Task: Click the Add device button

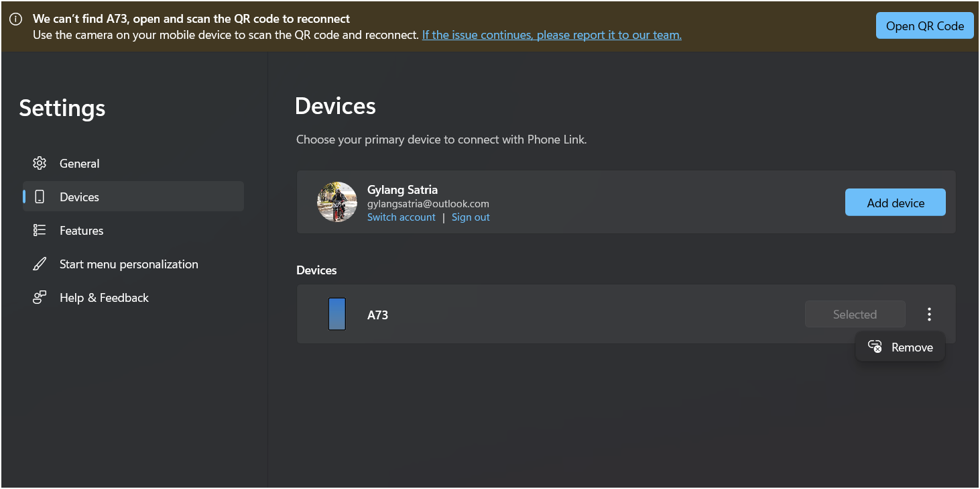Action: point(895,203)
